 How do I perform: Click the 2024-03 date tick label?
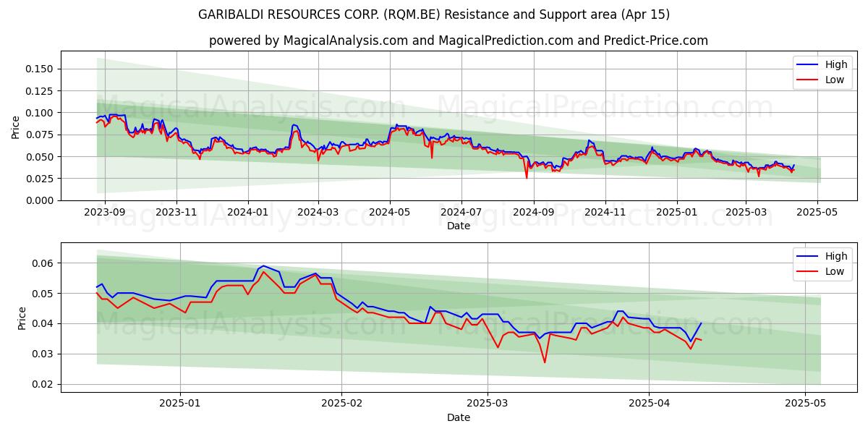[x=318, y=212]
